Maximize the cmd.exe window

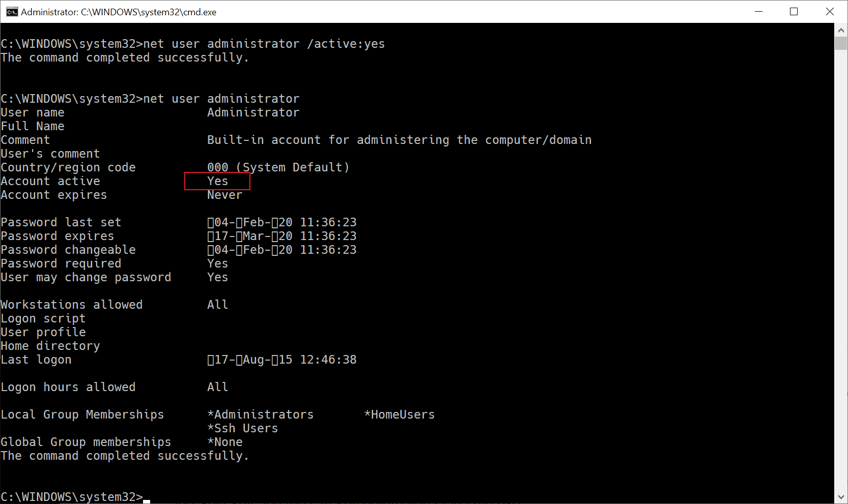pyautogui.click(x=794, y=11)
